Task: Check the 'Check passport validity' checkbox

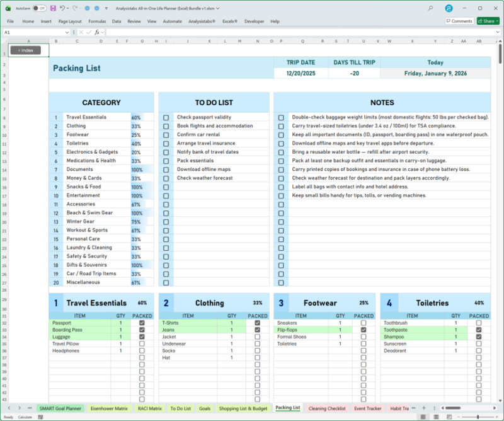Action: tap(166, 117)
